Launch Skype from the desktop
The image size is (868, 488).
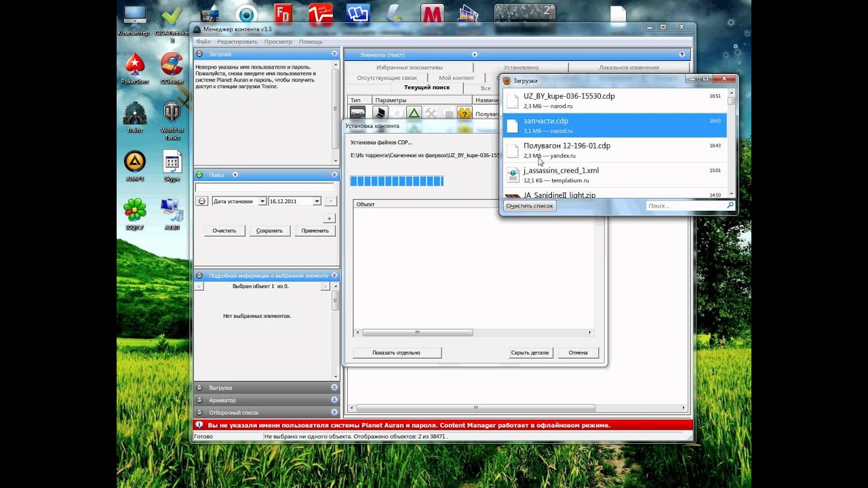pyautogui.click(x=172, y=165)
